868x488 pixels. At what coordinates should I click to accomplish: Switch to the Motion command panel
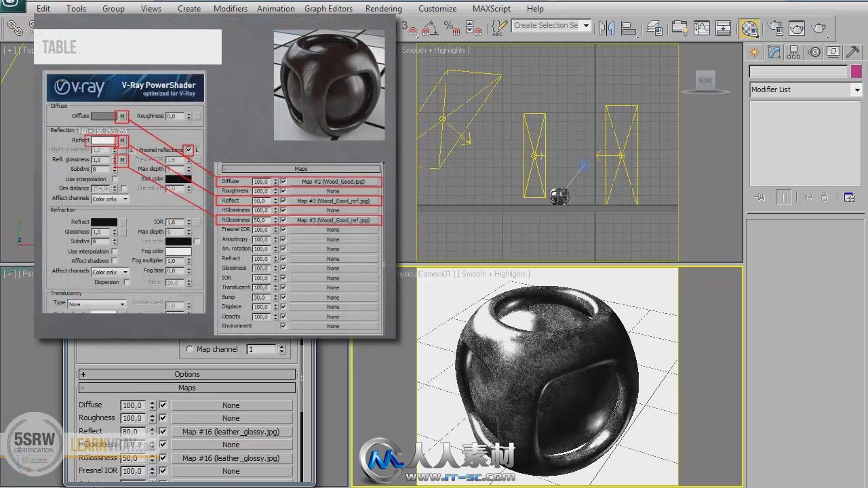(x=814, y=53)
